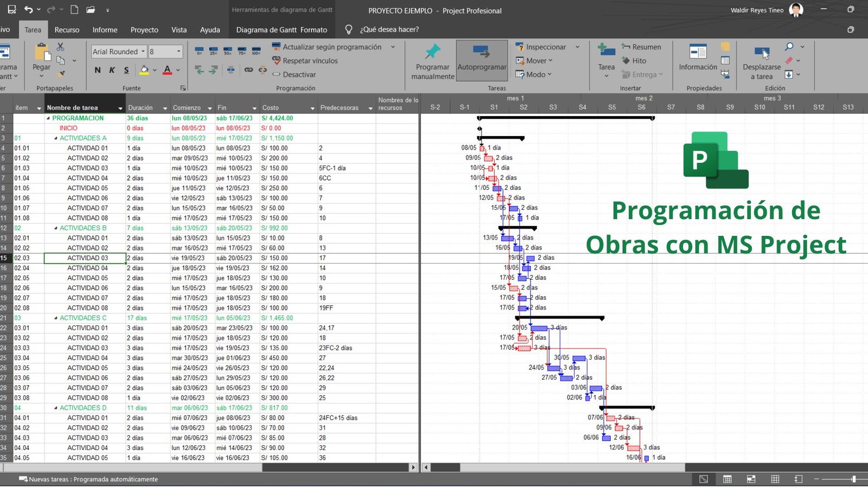The width and height of the screenshot is (868, 488).
Task: Open the Costo column filter dropdown
Action: pyautogui.click(x=312, y=108)
